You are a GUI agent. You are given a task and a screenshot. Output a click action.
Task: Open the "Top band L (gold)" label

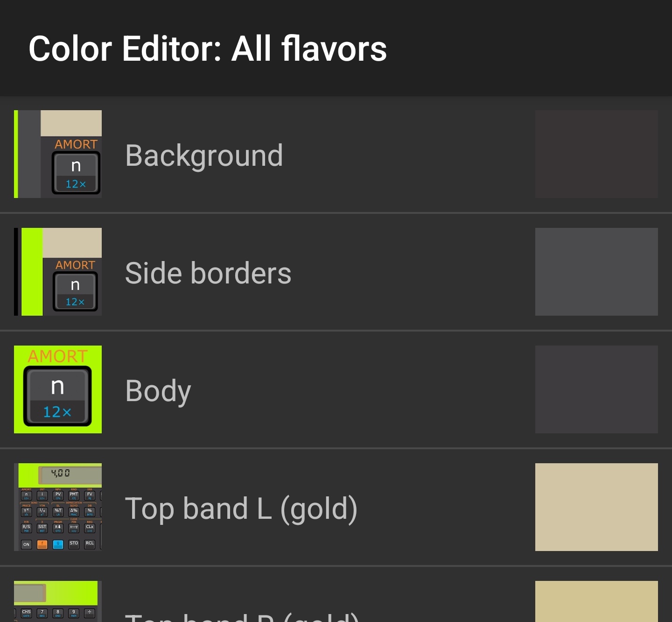click(241, 508)
